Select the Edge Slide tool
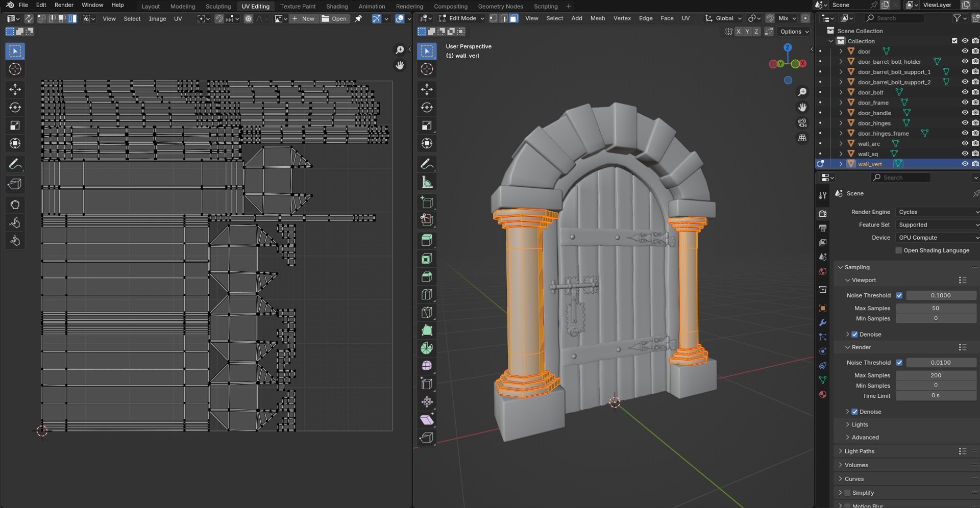 427,384
